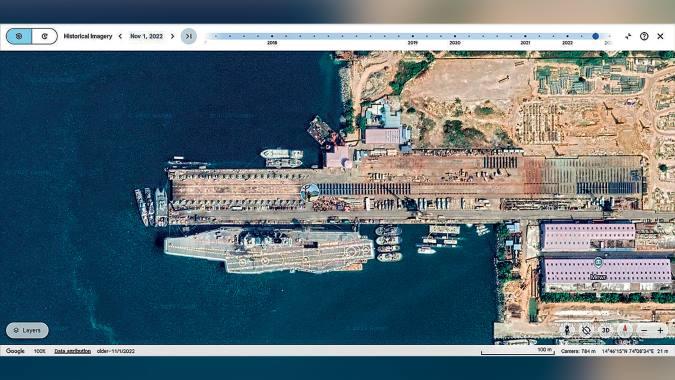
Task: Open the Data attribution link
Action: coord(72,351)
